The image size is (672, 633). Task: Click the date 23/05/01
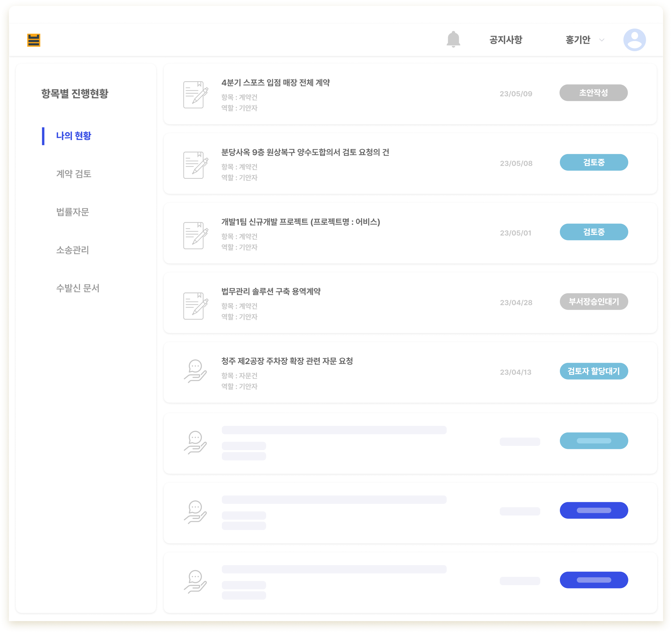pos(516,233)
